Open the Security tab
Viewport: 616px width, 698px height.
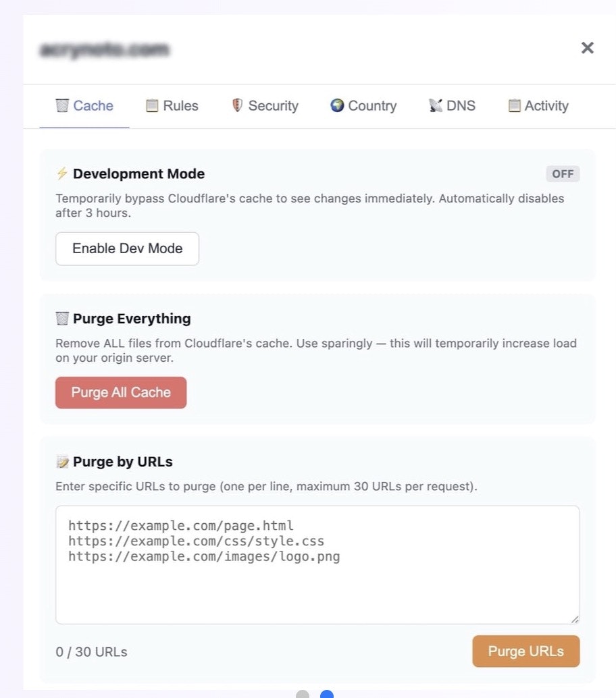point(264,105)
